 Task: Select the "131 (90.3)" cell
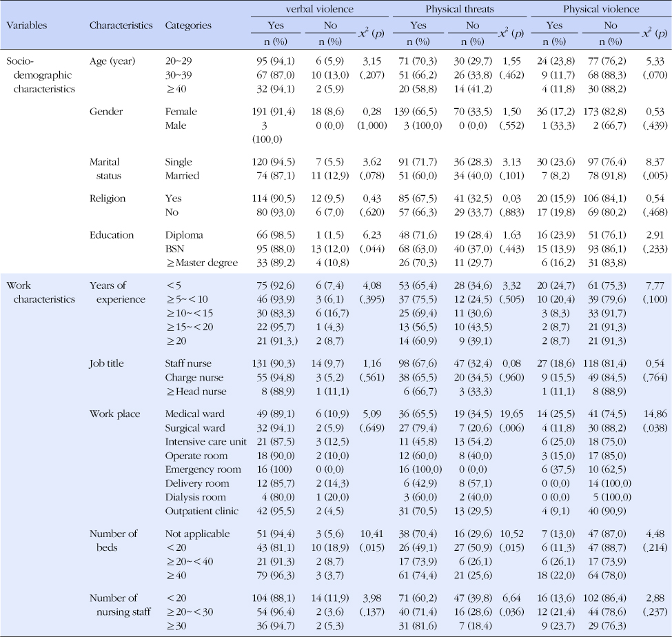click(274, 363)
